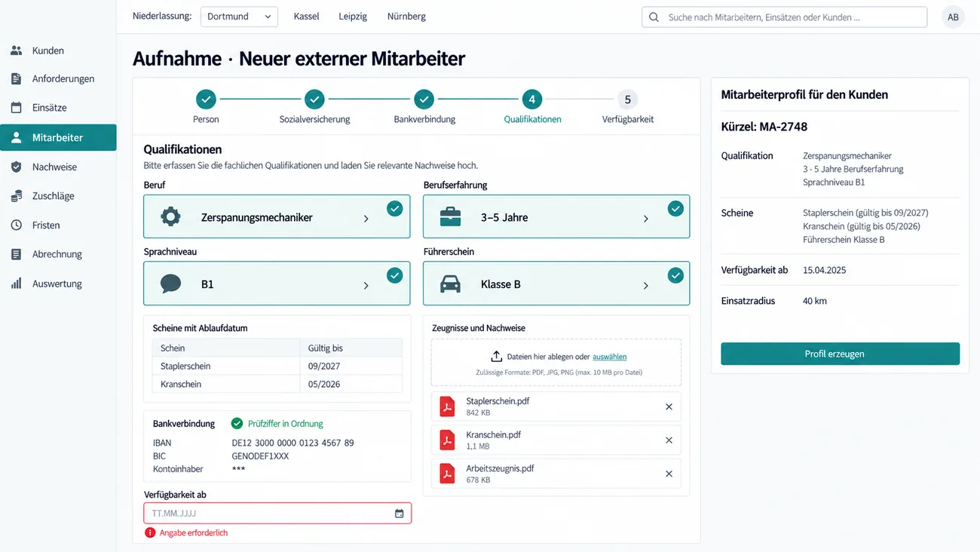Click the Anforderungen document icon
Screen dimensions: 980x552
(16, 78)
